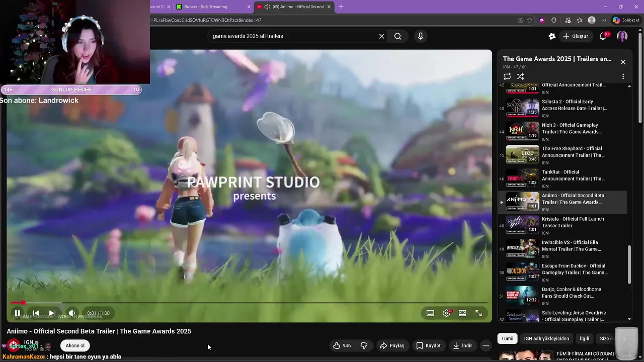Open browser profile avatar icon

(592, 20)
